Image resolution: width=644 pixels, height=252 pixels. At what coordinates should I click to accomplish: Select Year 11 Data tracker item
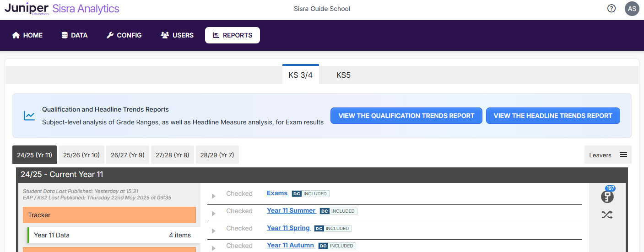click(112, 235)
